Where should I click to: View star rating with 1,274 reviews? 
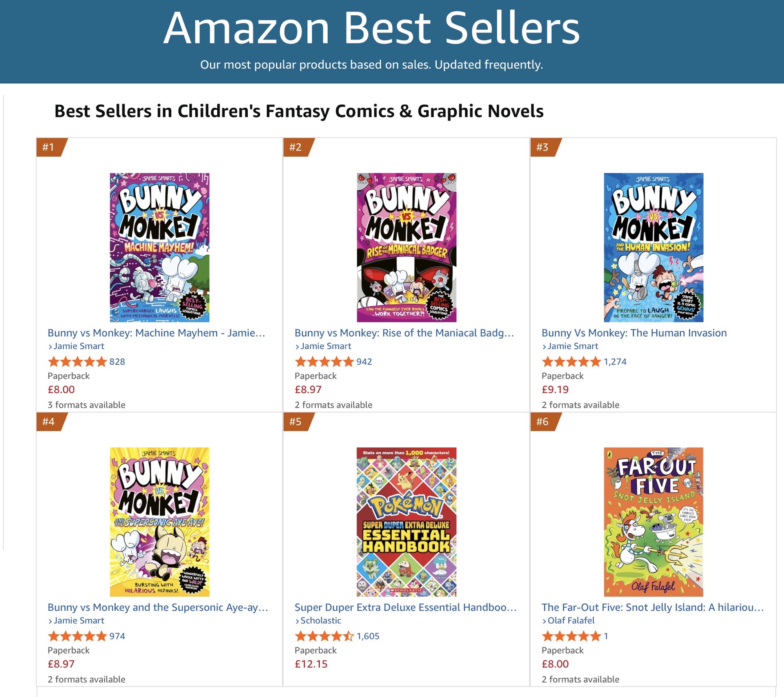571,362
